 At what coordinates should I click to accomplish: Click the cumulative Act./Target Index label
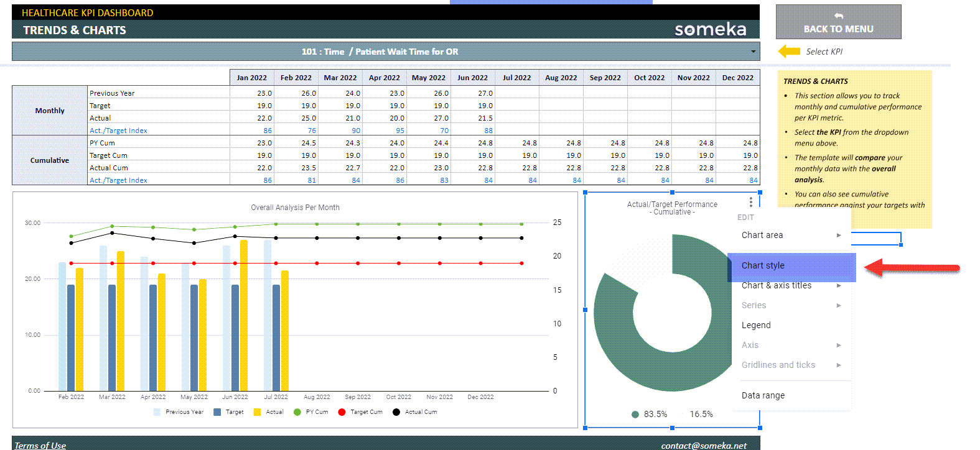pyautogui.click(x=118, y=180)
